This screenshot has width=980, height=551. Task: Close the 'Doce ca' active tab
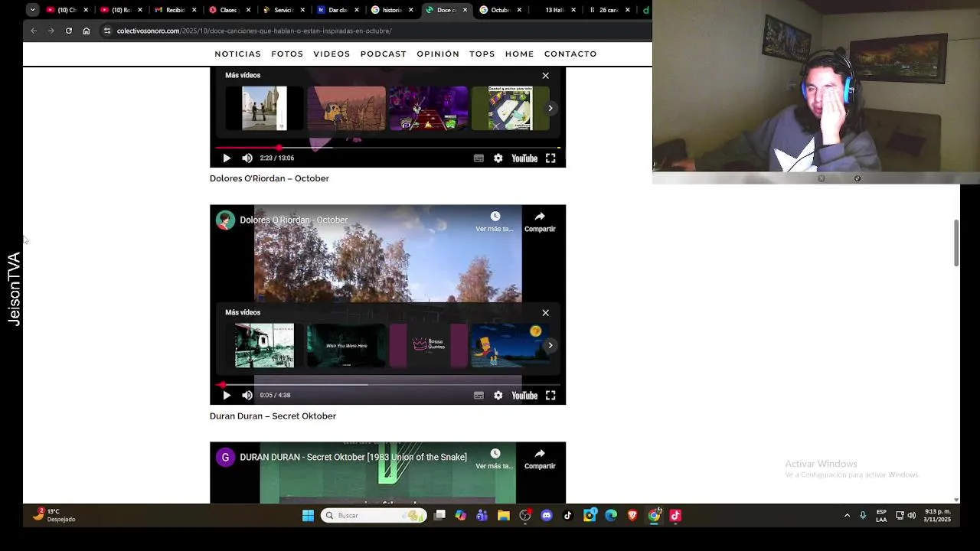(x=465, y=10)
